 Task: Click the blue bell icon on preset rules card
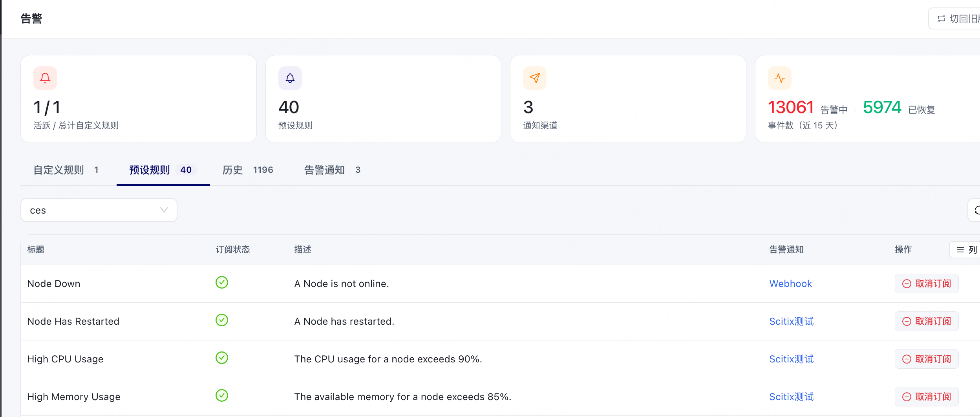[x=290, y=78]
